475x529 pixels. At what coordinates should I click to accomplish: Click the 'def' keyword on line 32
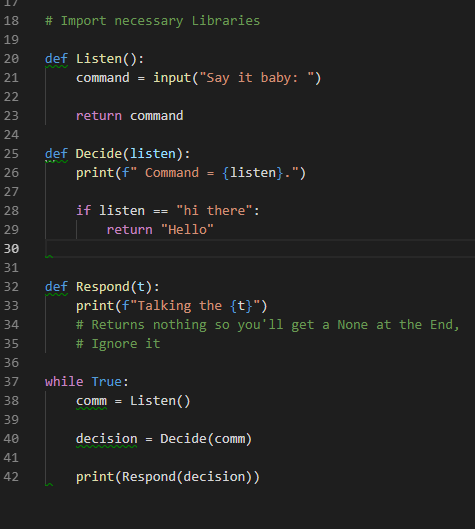point(56,287)
